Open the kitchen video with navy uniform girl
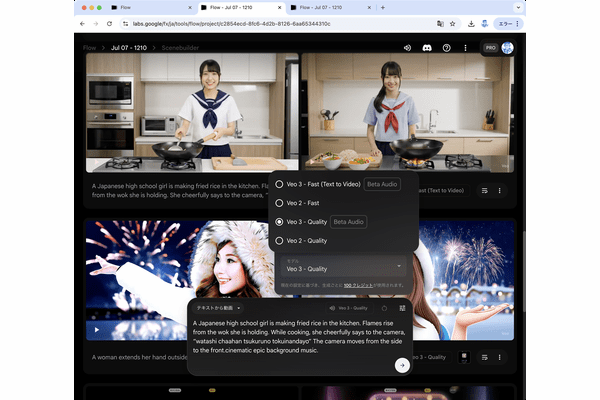 tap(192, 113)
